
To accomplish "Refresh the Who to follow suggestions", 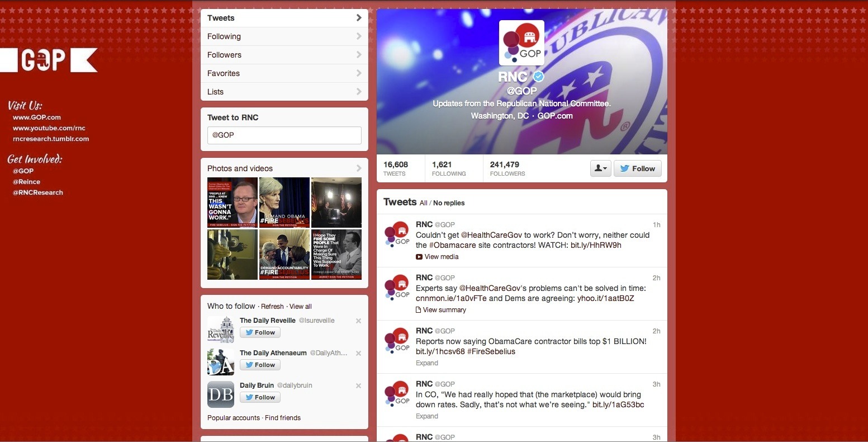I will click(x=272, y=307).
